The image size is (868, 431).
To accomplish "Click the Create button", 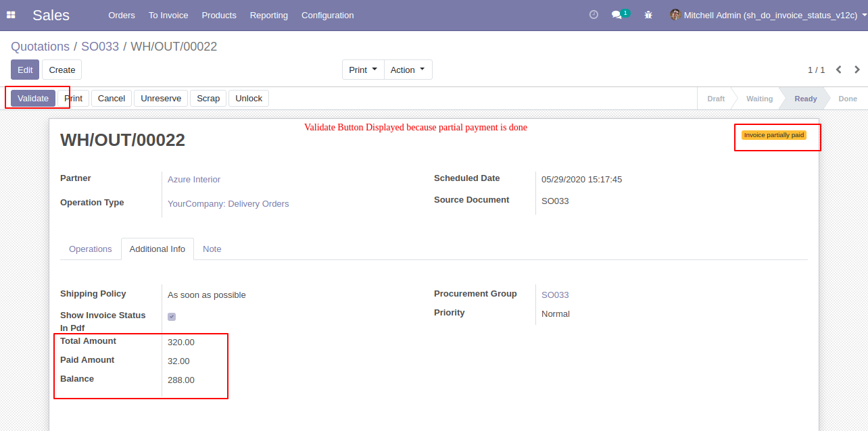I will click(x=62, y=70).
